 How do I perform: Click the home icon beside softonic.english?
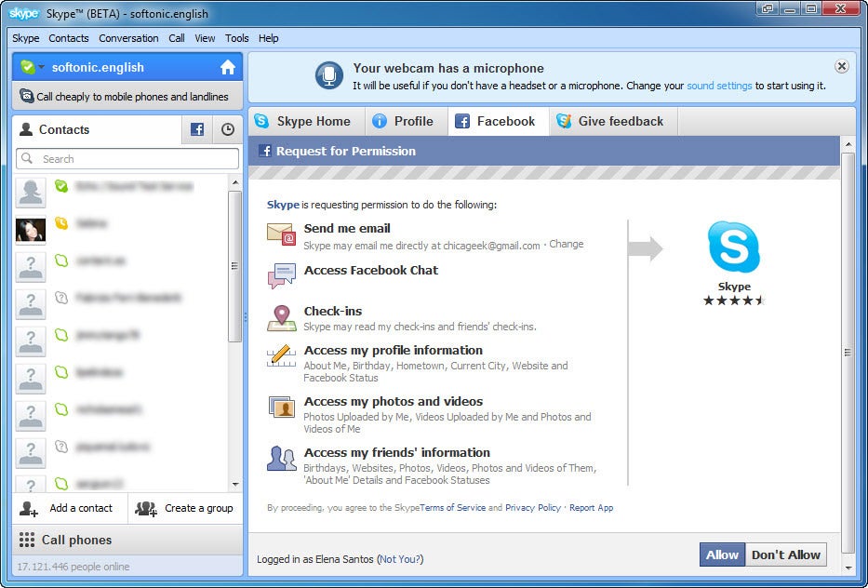228,68
